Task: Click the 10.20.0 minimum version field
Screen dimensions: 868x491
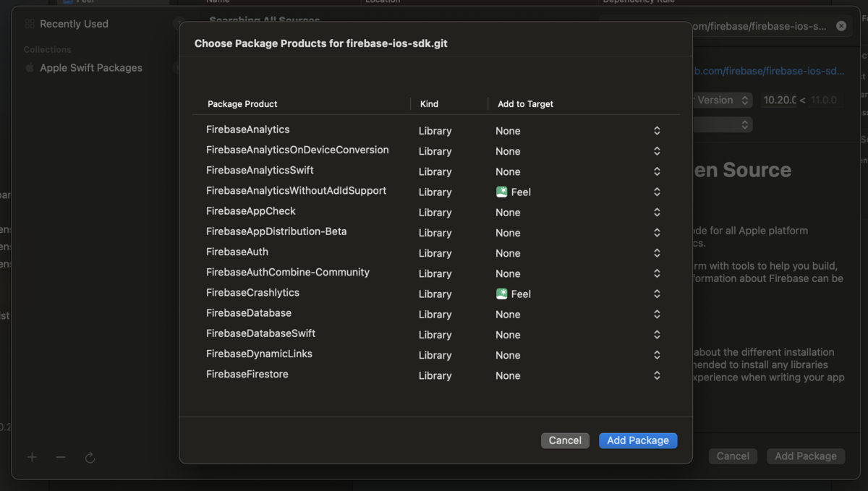Action: (x=778, y=101)
